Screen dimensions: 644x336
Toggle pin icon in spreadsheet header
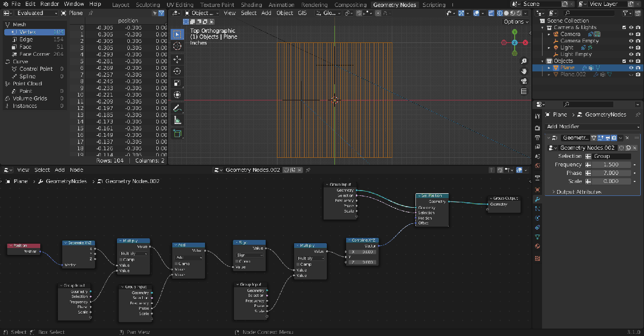[x=91, y=13]
